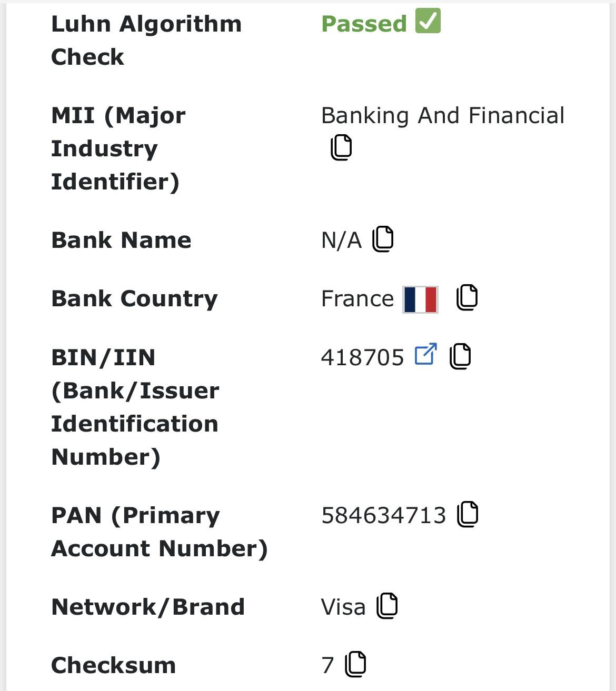The width and height of the screenshot is (616, 691).
Task: Click the Visa brand text
Action: (343, 607)
